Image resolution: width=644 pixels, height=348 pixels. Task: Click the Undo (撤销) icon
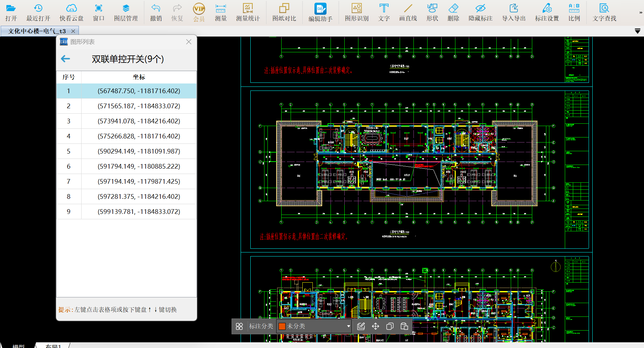[156, 12]
